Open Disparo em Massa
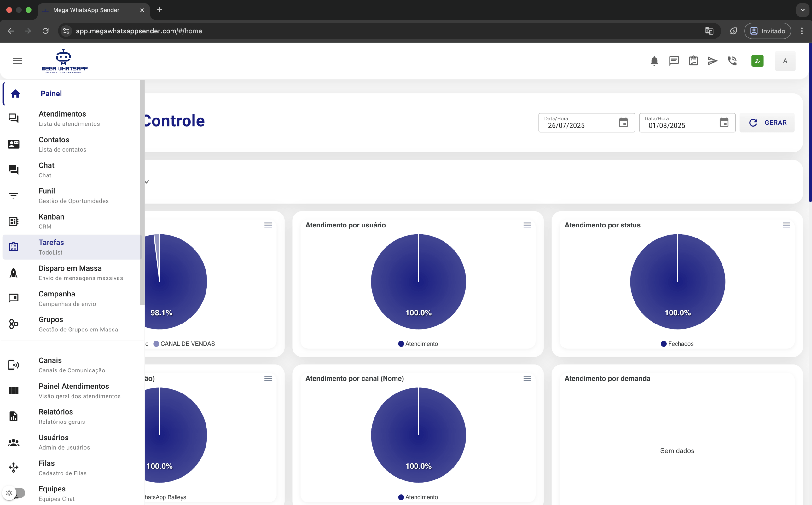The image size is (812, 505). point(72,273)
